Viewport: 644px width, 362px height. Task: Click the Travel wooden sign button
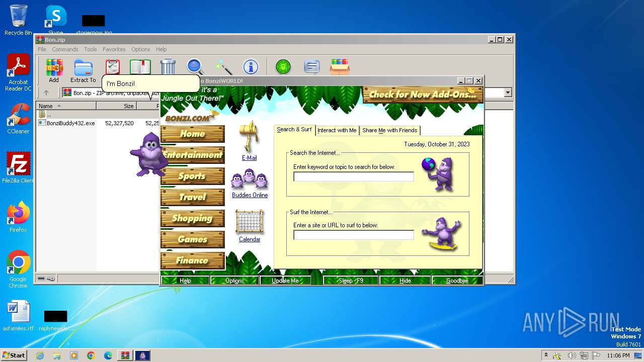(x=193, y=197)
